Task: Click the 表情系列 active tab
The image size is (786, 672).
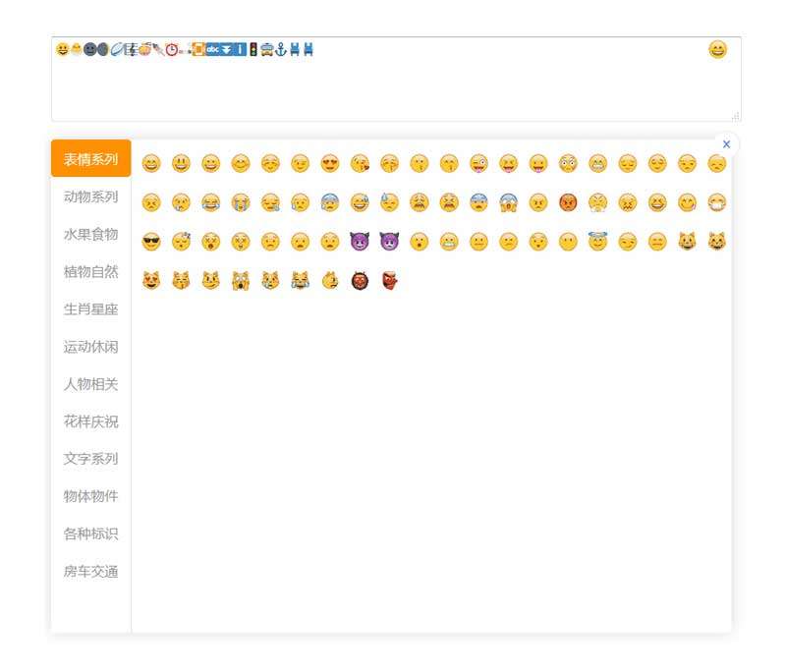Action: point(90,159)
